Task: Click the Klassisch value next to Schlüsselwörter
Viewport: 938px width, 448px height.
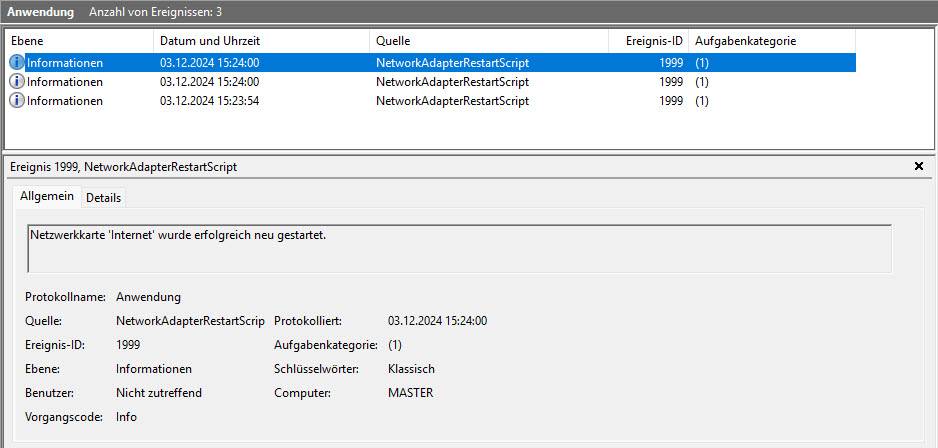Action: (x=411, y=369)
